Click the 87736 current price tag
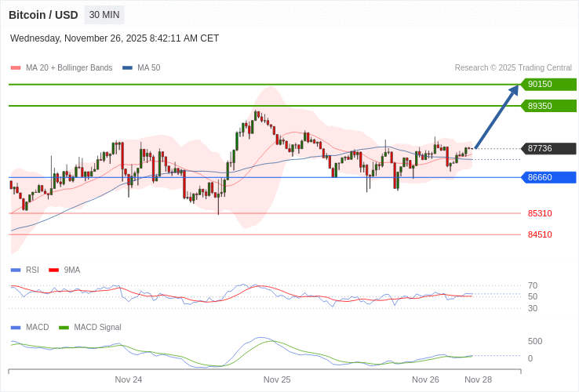The width and height of the screenshot is (579, 392). pyautogui.click(x=548, y=148)
